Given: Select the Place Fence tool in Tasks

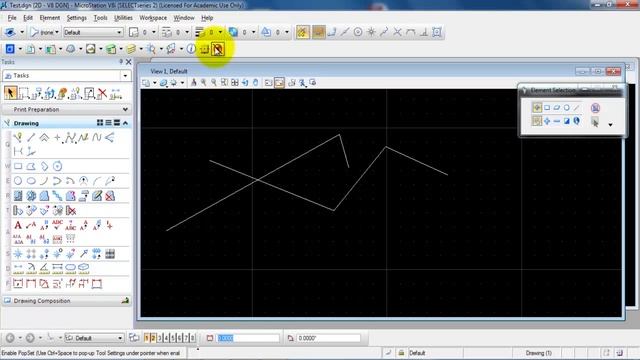Looking at the screenshot, I should click(x=23, y=93).
